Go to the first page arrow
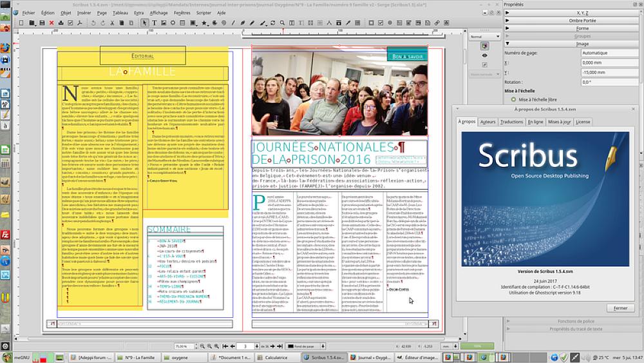Viewport: 644px width, 363px height. tap(225, 346)
